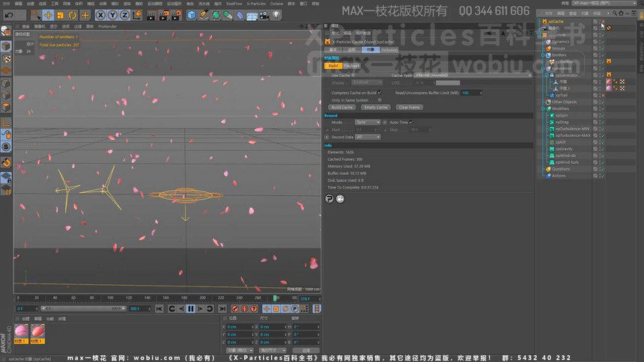Collapse the Emitters group in object tree
Screen dimensions: 644x362
[x=543, y=55]
